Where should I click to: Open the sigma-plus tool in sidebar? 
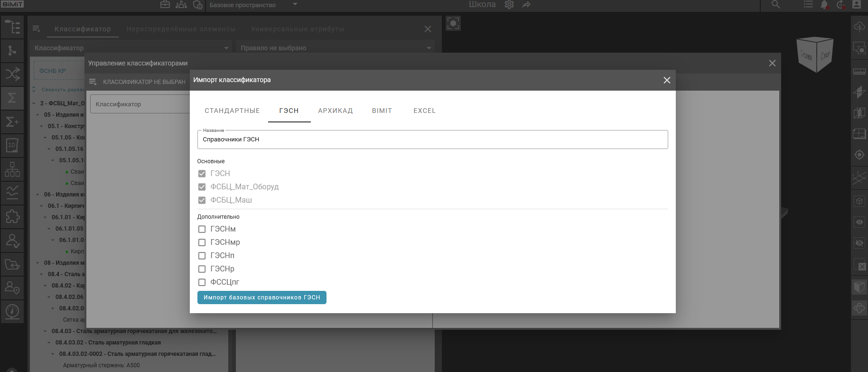point(12,121)
